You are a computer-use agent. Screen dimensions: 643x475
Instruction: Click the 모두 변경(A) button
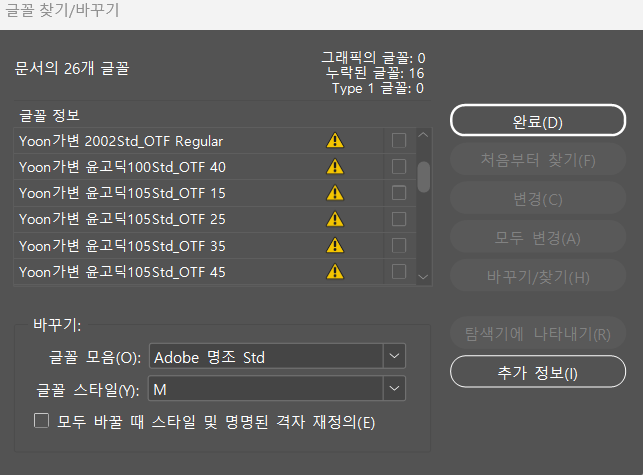click(x=538, y=237)
